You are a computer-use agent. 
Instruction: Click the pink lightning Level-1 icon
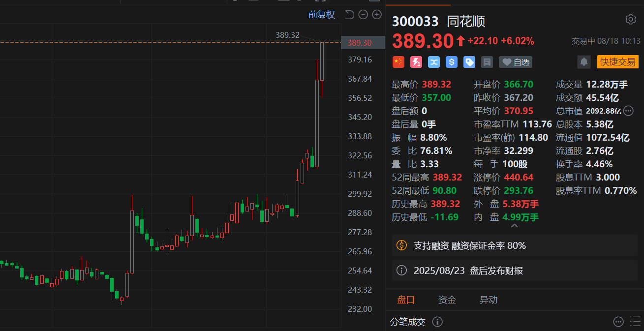point(416,62)
